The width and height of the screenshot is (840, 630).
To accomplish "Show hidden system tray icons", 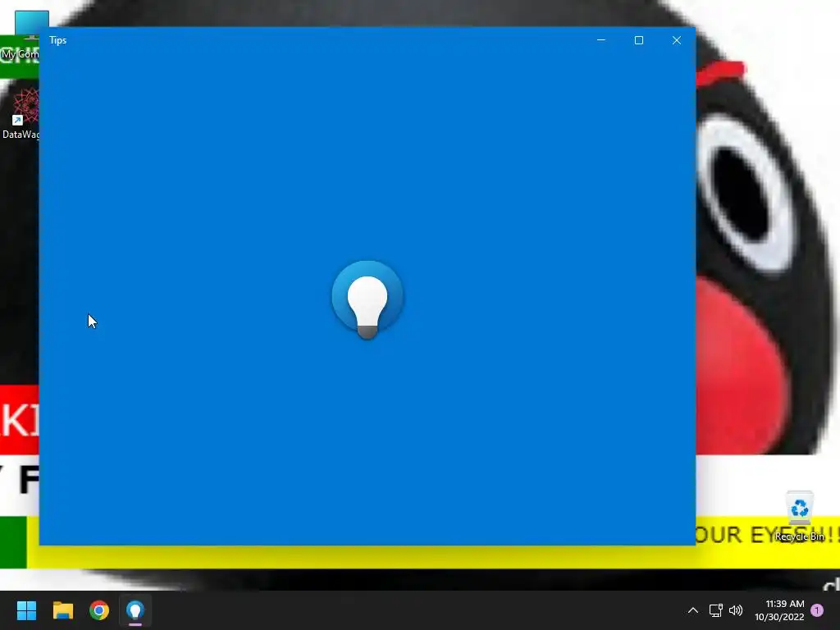I will coord(692,610).
